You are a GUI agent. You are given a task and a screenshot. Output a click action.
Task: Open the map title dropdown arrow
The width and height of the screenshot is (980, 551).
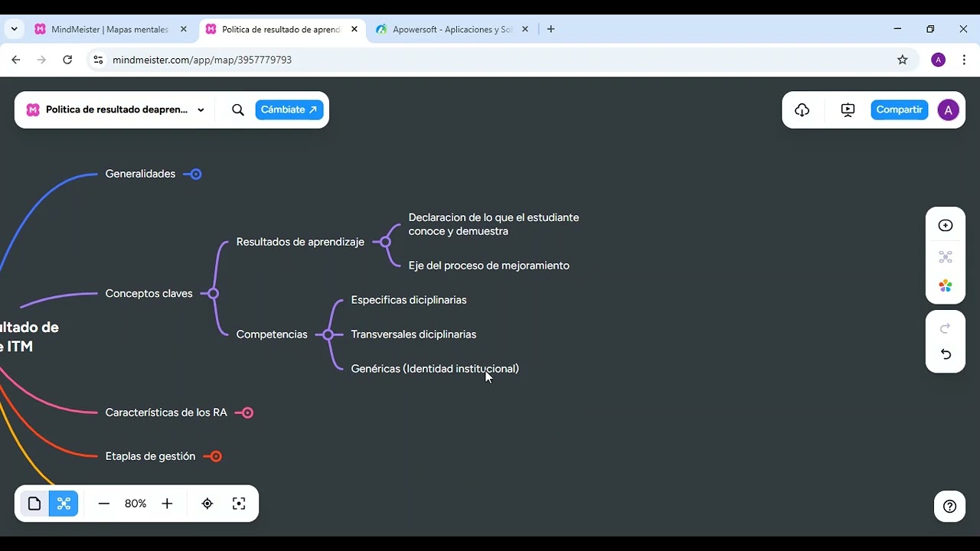(201, 109)
